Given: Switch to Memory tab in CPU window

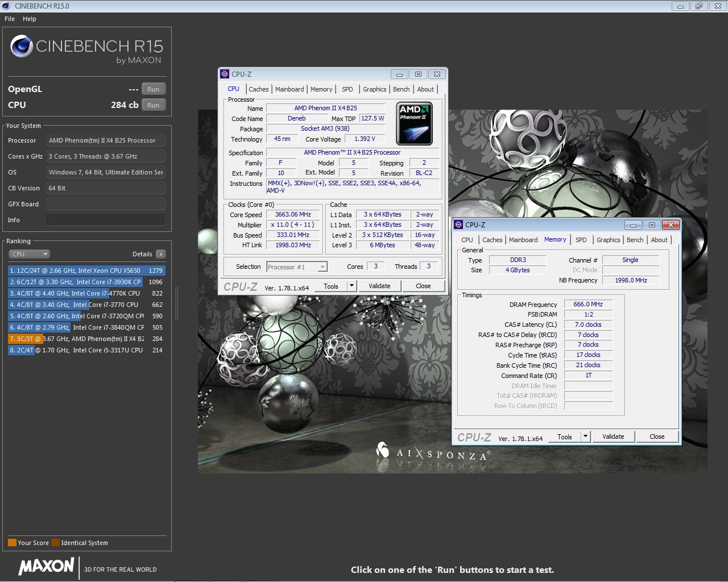Looking at the screenshot, I should pos(321,89).
